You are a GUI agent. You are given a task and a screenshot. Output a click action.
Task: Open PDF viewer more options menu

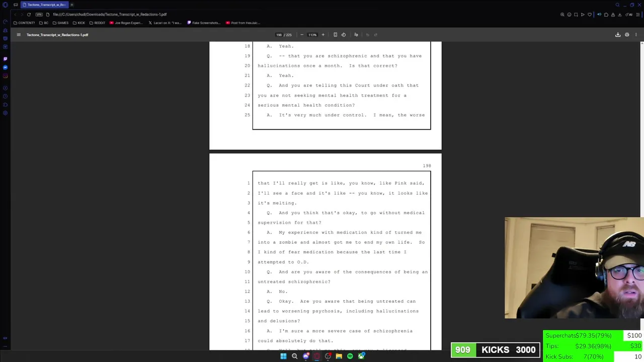[x=636, y=35]
